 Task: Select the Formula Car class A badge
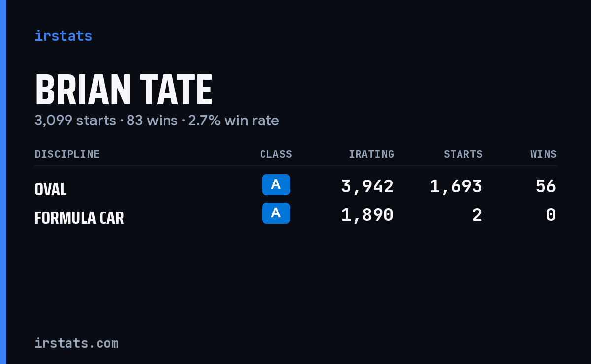point(276,213)
